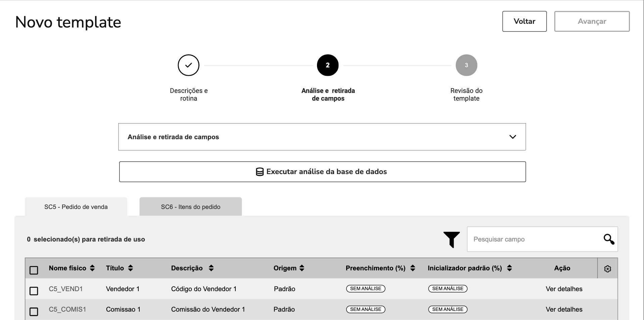Click Comissão do Vendedor 1 description
644x320 pixels.
pyautogui.click(x=208, y=309)
